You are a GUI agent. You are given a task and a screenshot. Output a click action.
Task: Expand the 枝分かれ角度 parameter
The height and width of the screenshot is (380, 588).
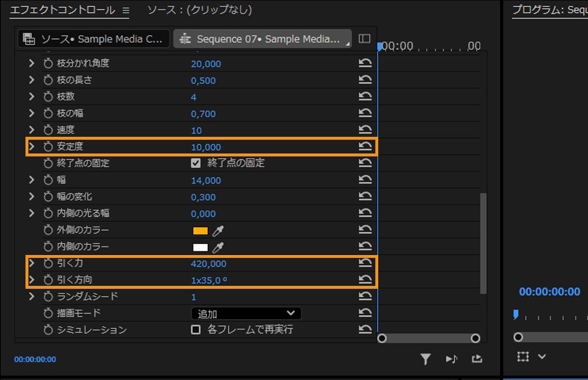pyautogui.click(x=31, y=63)
